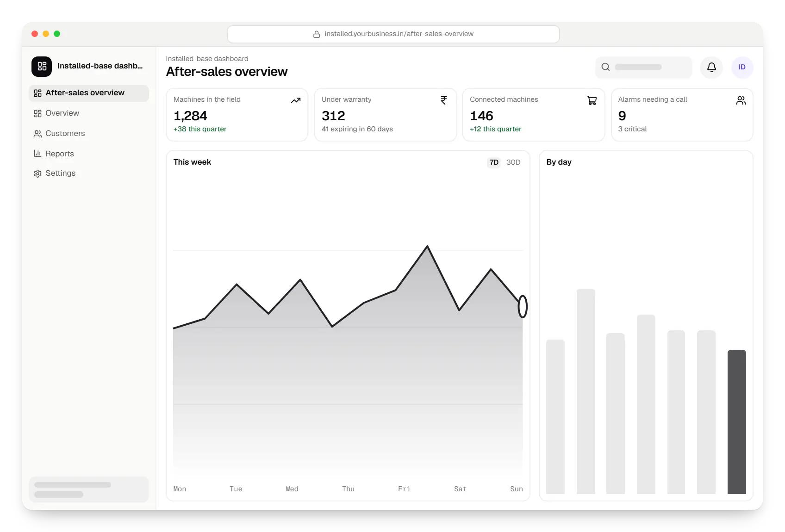Focus the search input field
The image size is (785, 532).
click(643, 67)
